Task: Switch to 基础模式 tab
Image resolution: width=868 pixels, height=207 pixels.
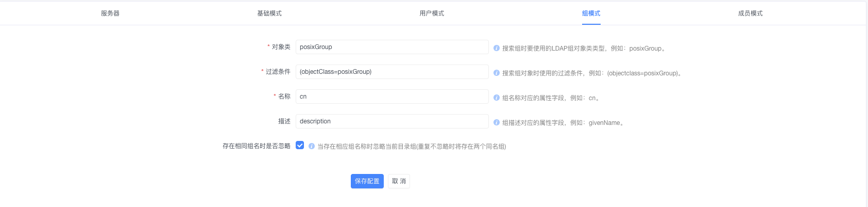Action: tap(269, 13)
